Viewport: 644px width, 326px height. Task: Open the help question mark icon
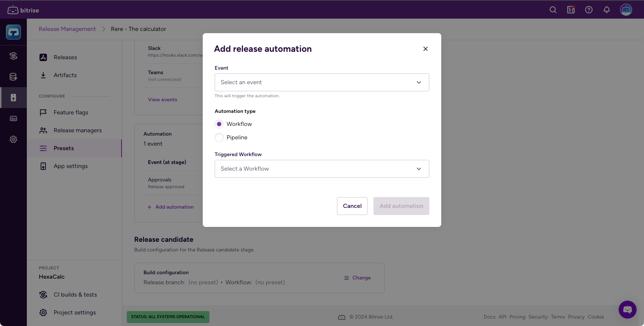point(589,10)
